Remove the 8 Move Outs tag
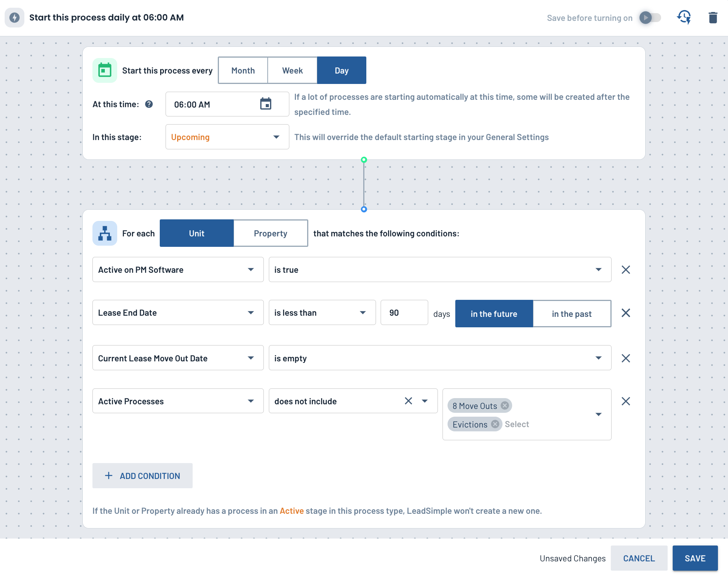Image resolution: width=728 pixels, height=578 pixels. pos(505,405)
